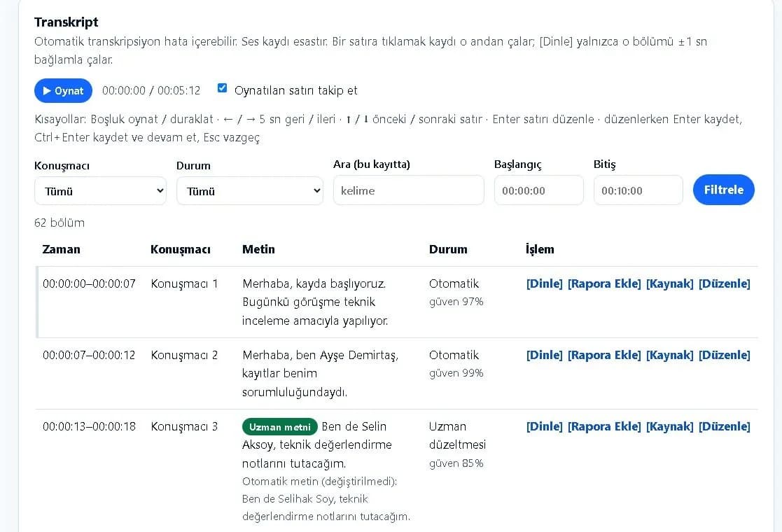The height and width of the screenshot is (532, 782).
Task: Apply filters with Filtrele button
Action: click(x=724, y=190)
